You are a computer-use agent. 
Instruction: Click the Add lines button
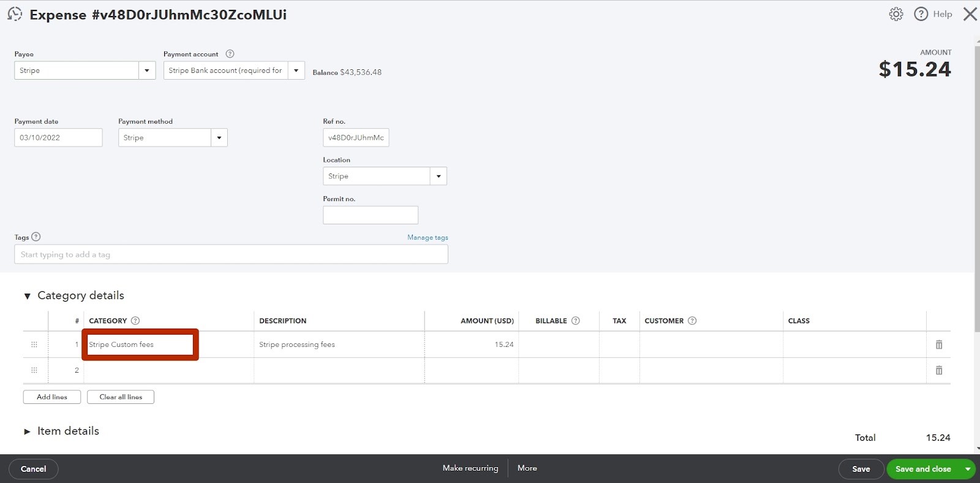coord(52,397)
